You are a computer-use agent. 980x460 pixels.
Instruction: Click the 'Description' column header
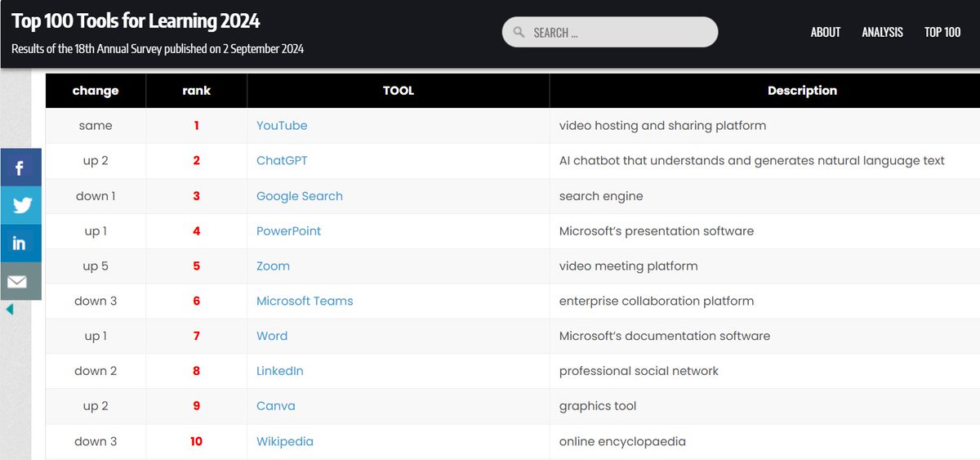click(803, 91)
